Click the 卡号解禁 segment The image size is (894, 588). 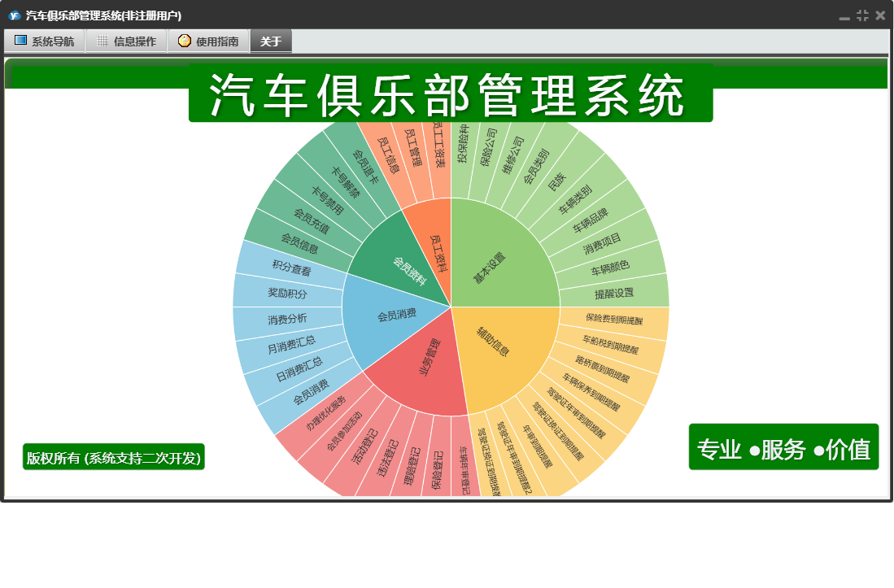[x=346, y=182]
